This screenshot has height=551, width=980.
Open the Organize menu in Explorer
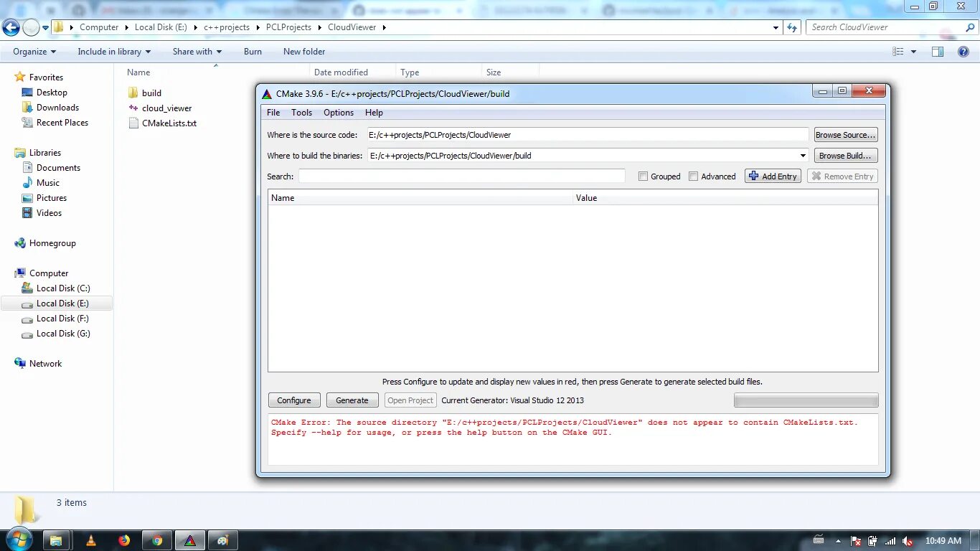click(x=34, y=52)
